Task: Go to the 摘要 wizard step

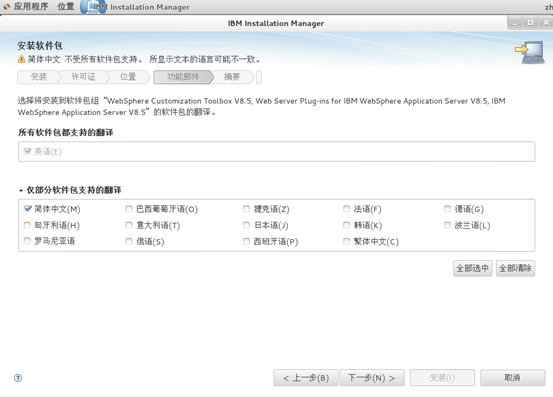Action: tap(232, 77)
